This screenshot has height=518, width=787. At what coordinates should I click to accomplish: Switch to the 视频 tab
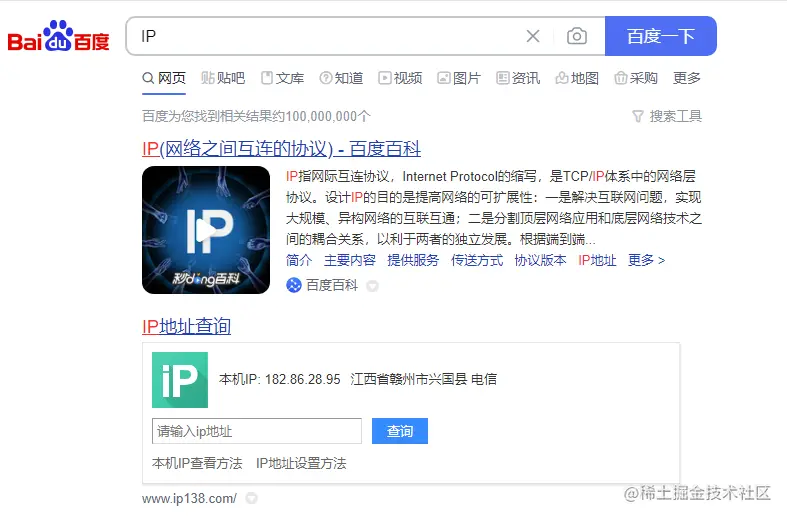click(x=400, y=78)
